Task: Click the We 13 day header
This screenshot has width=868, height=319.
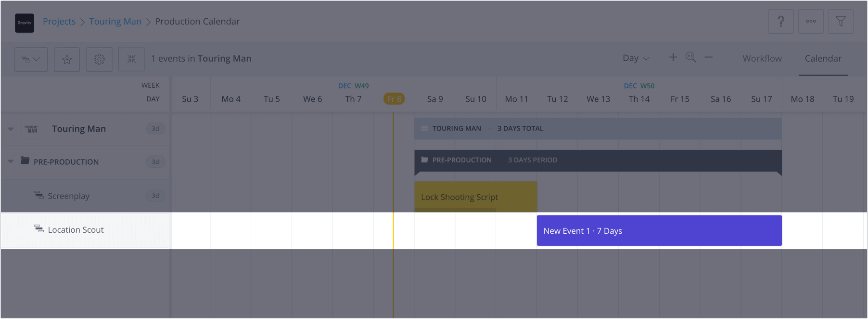Action: pos(598,99)
